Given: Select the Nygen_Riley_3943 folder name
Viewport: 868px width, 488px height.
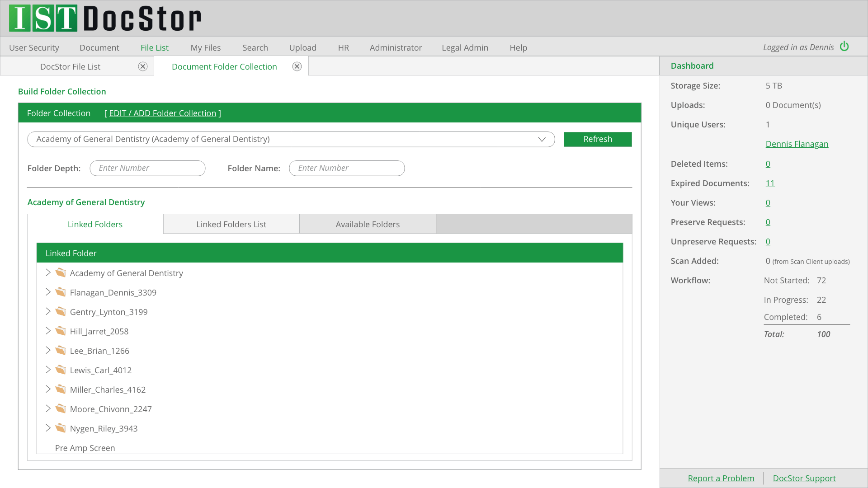Looking at the screenshot, I should click(104, 428).
